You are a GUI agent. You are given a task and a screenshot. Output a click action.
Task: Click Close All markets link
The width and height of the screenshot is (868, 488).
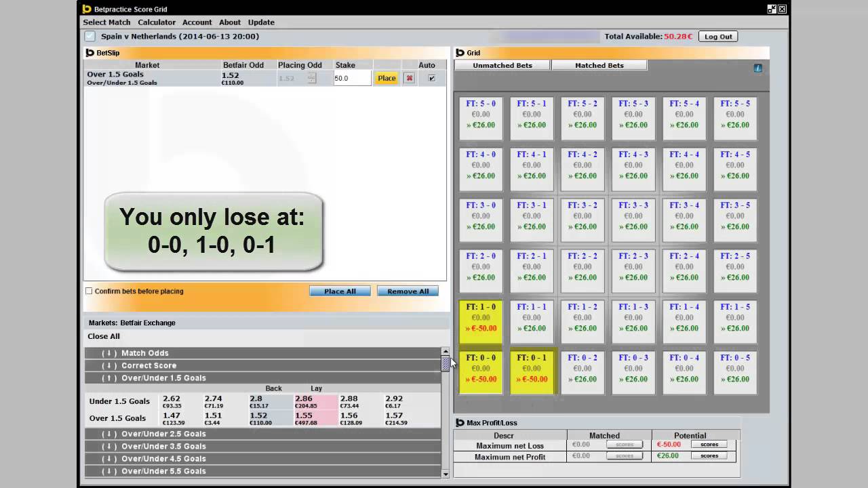104,336
